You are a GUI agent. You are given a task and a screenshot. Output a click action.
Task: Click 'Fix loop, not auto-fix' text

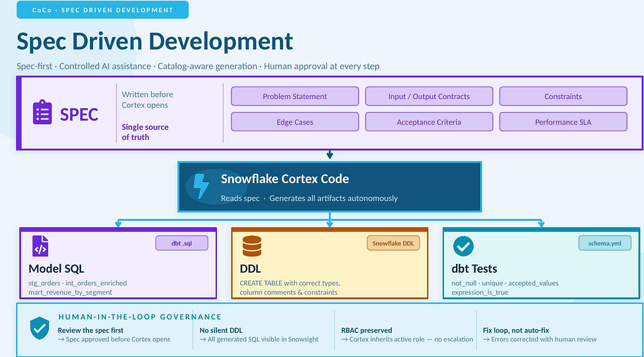coord(516,331)
